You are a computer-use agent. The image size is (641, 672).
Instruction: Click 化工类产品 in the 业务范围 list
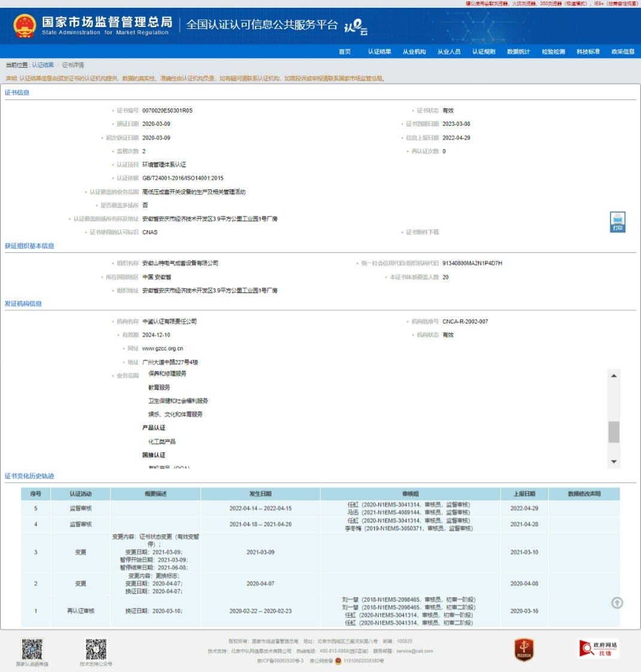[162, 441]
